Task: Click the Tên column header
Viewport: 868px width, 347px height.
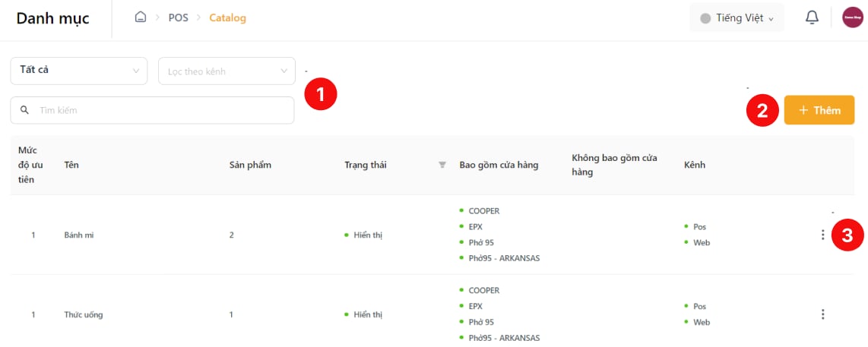Action: (x=70, y=165)
